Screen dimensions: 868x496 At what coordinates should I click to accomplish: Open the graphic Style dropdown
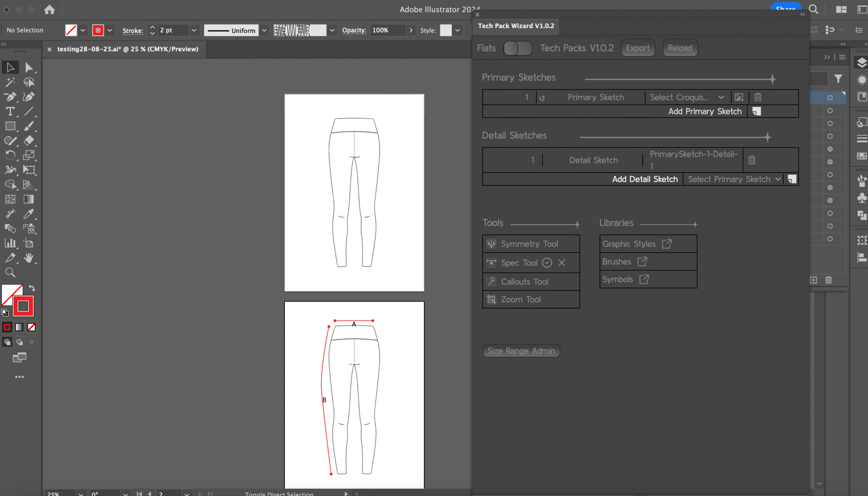pos(458,30)
